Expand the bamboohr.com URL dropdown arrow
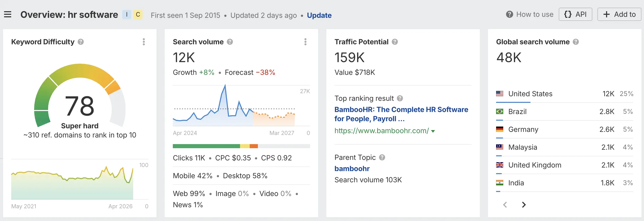The width and height of the screenshot is (644, 221). point(433,131)
